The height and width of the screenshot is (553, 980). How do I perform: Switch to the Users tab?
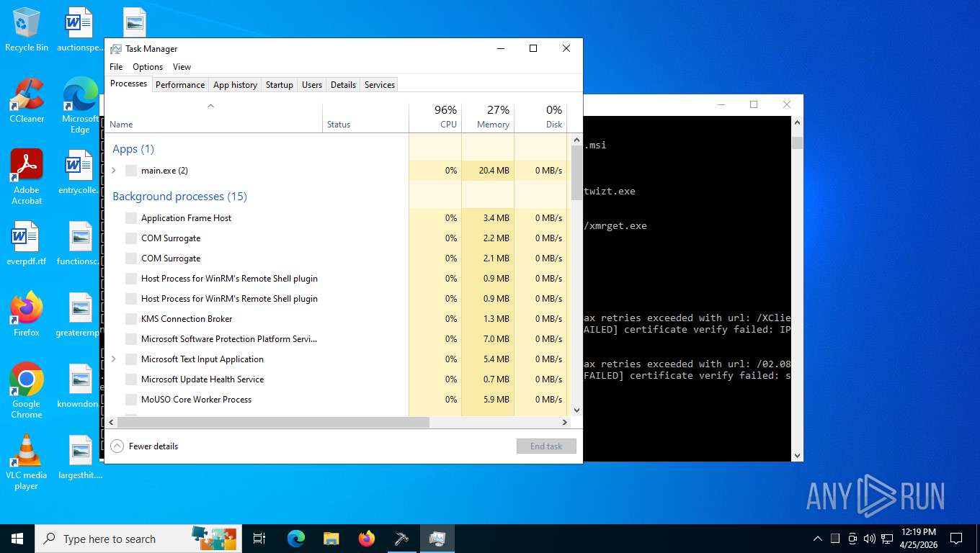[x=312, y=85]
